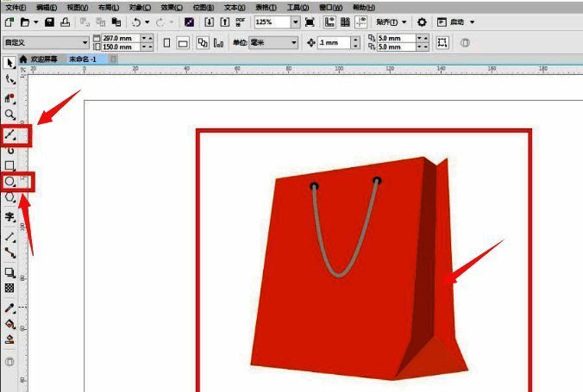Open the options gear icon

(421, 22)
